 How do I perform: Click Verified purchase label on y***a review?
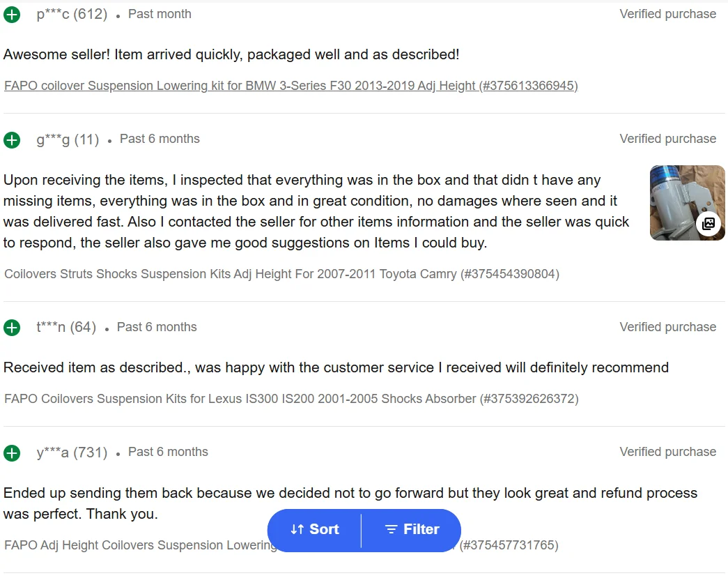click(667, 452)
